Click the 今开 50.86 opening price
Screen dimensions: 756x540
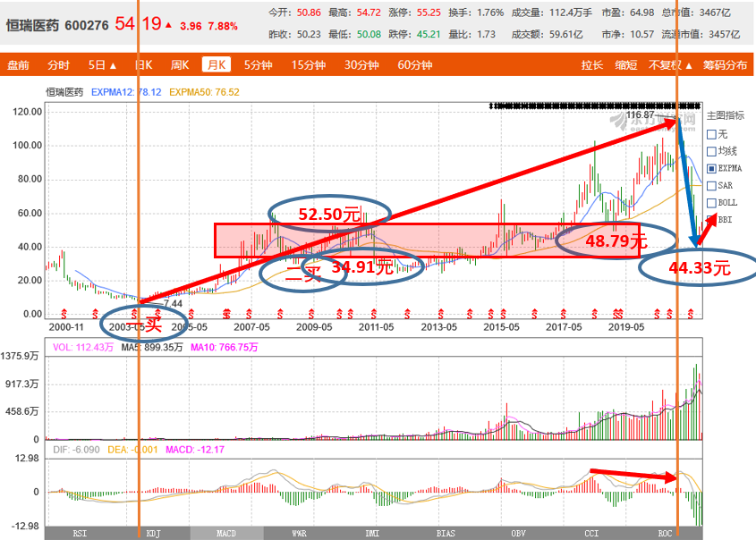click(294, 13)
